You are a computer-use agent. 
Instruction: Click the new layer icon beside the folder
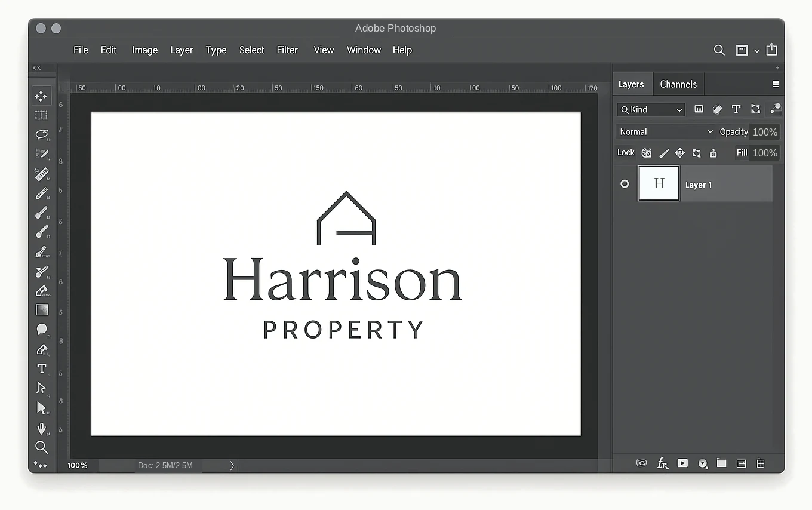coord(741,463)
